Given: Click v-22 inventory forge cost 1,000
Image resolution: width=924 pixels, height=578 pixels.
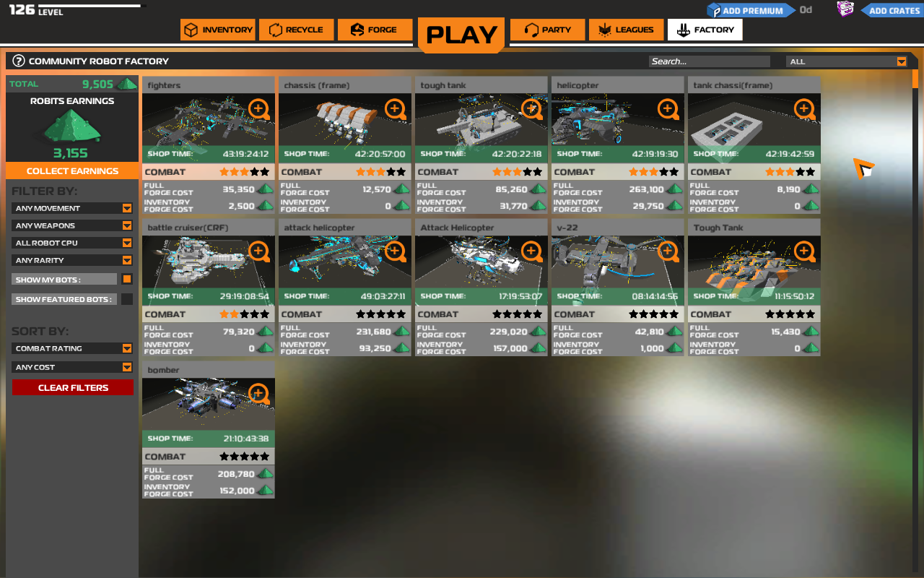Looking at the screenshot, I should click(652, 348).
